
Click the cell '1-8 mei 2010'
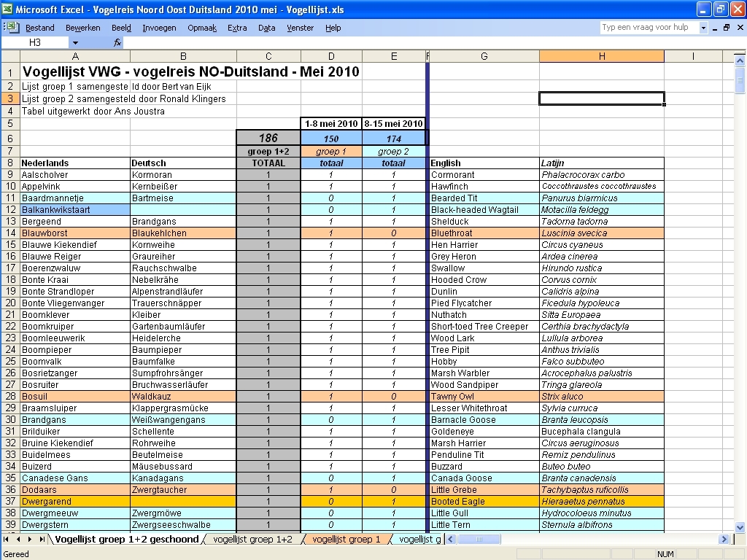[x=332, y=124]
